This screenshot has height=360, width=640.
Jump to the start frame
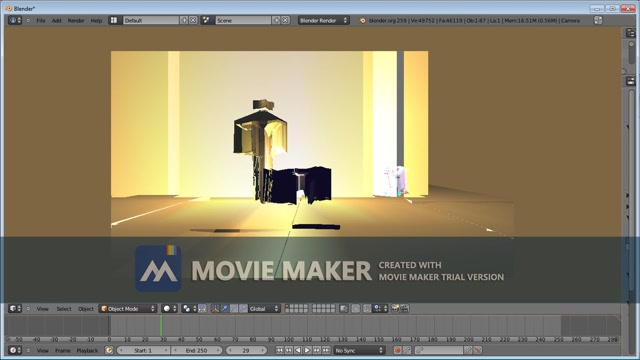(x=280, y=350)
